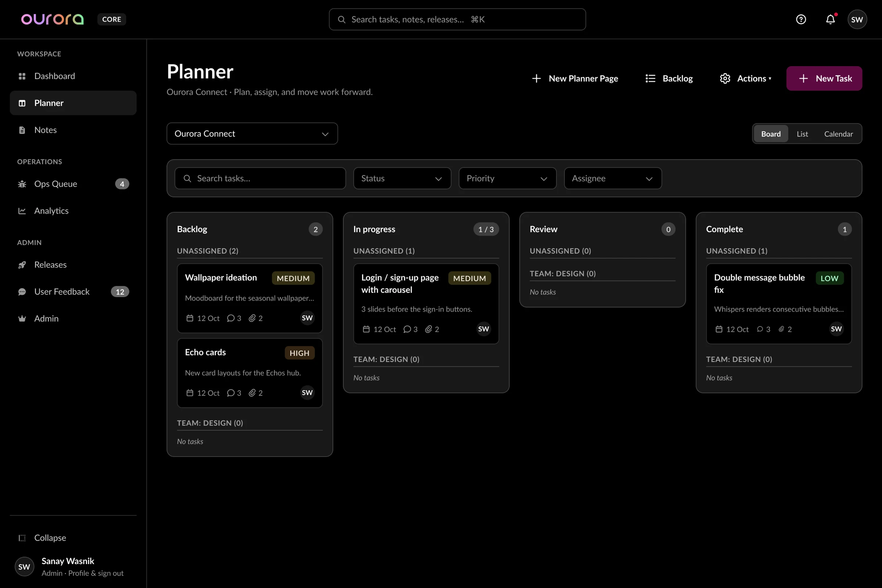The height and width of the screenshot is (588, 882).
Task: Click the LOW priority badge
Action: 829,278
